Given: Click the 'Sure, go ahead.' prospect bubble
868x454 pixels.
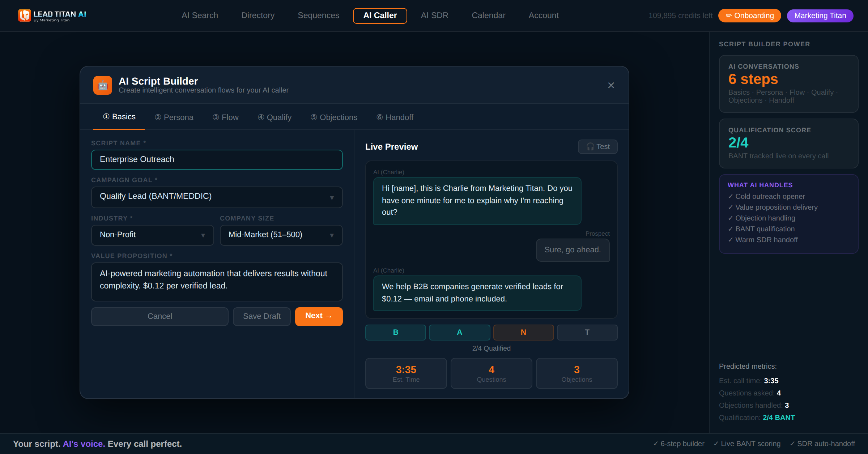Looking at the screenshot, I should coord(573,250).
